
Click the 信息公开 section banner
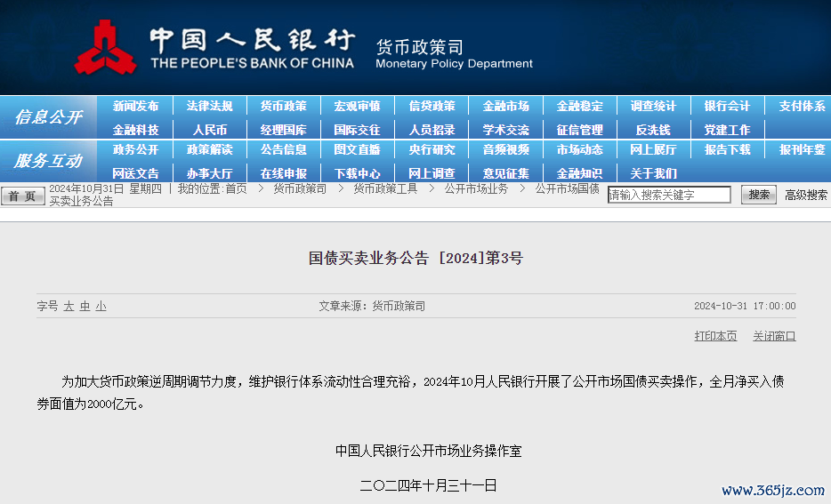[48, 117]
